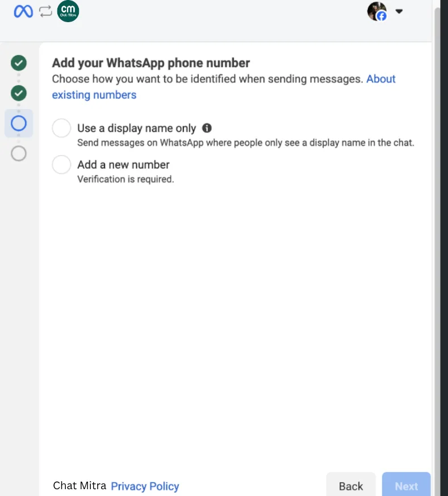The height and width of the screenshot is (496, 448).
Task: Click the Next button
Action: (407, 486)
